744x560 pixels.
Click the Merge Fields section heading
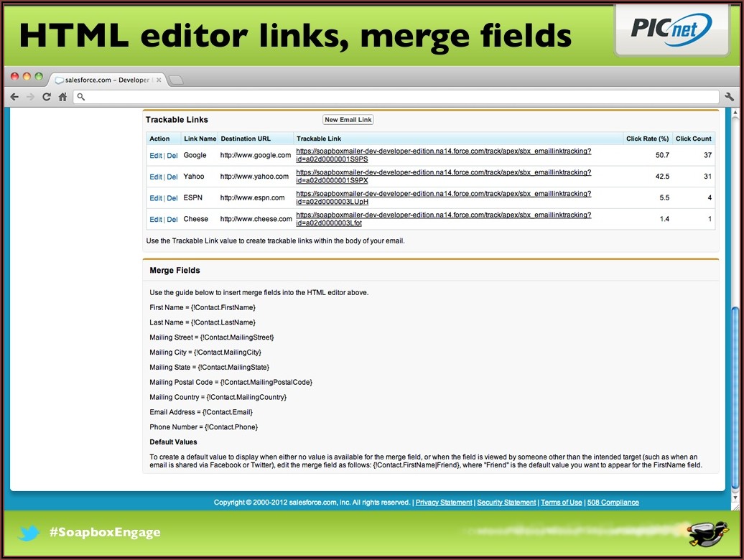[x=175, y=270]
